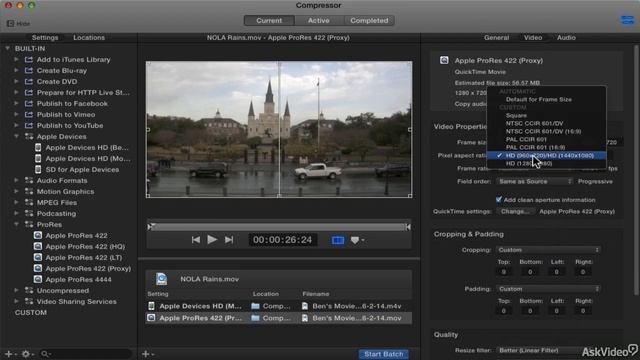Jump to previous marker in preview
This screenshot has height=360, width=640.
[196, 240]
